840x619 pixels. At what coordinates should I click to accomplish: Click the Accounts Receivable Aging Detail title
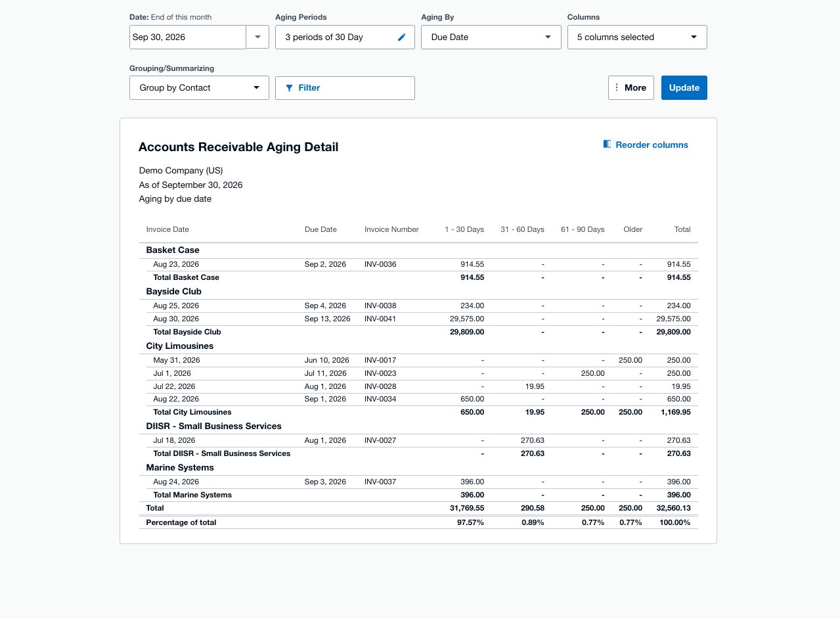click(x=238, y=147)
